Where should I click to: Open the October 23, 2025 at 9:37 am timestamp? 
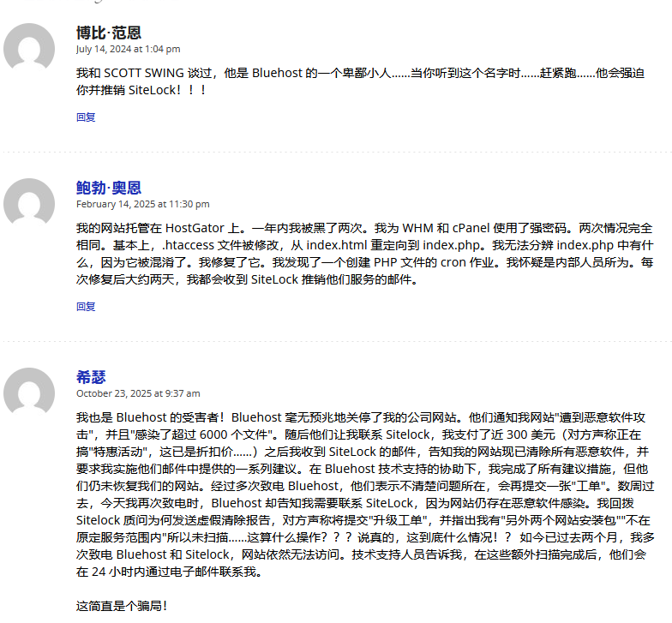click(x=138, y=393)
